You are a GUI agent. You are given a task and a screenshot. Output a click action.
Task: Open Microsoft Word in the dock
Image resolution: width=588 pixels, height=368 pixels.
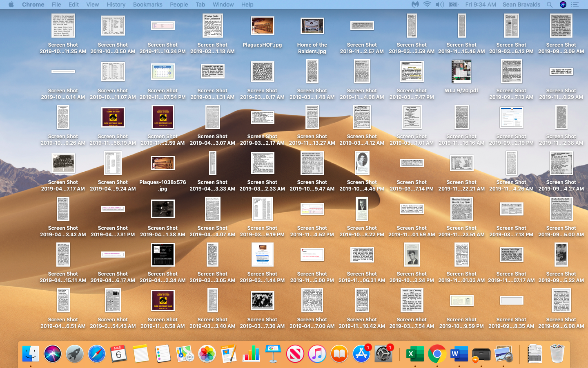[459, 354]
